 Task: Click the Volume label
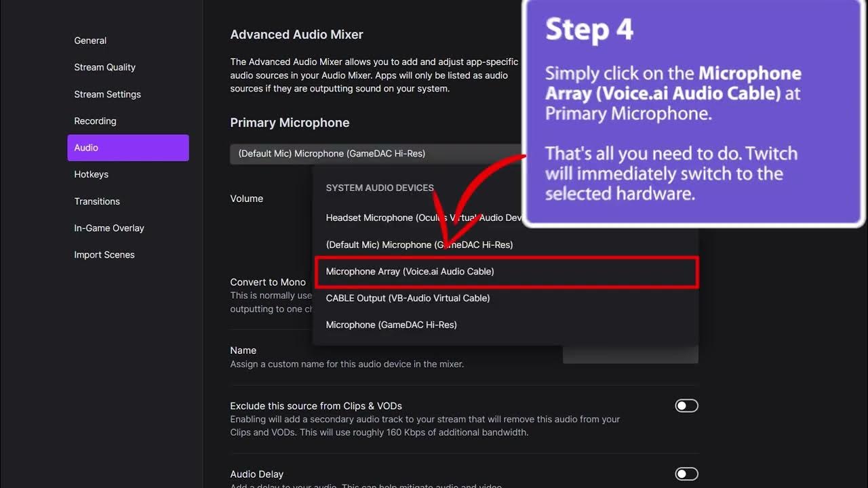(x=247, y=199)
